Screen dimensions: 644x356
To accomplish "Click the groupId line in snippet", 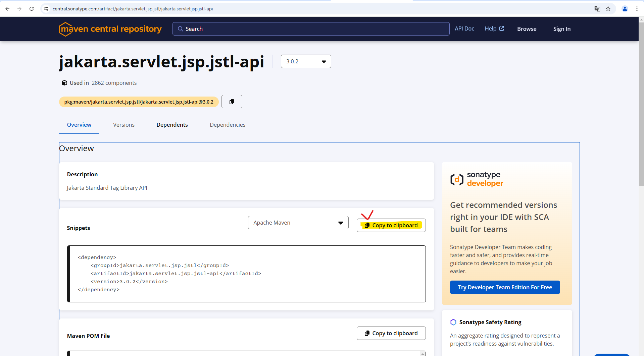I will (160, 265).
